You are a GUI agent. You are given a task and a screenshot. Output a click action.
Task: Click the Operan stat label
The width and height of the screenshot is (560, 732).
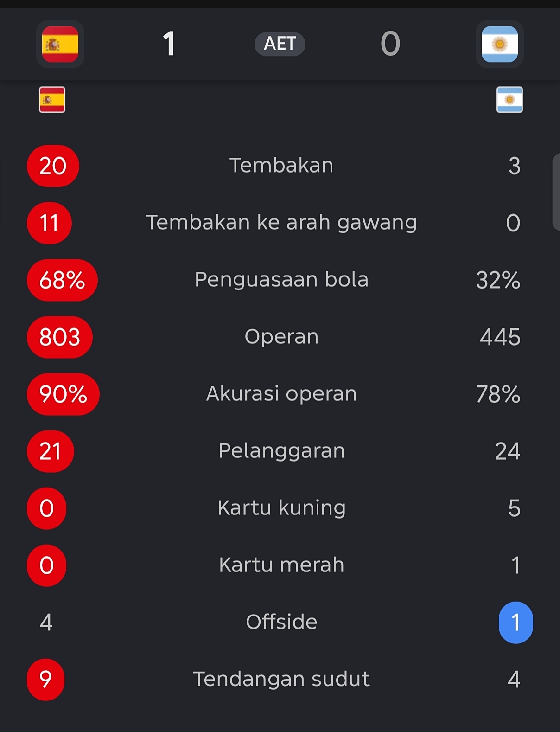point(281,337)
